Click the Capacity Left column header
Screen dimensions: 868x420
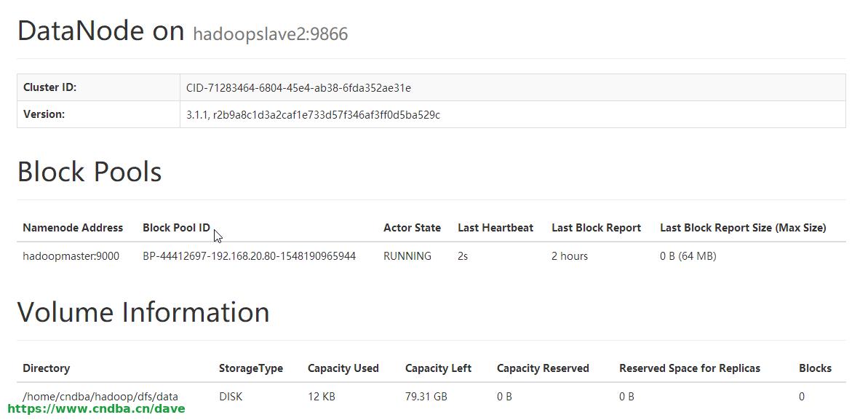coord(439,368)
